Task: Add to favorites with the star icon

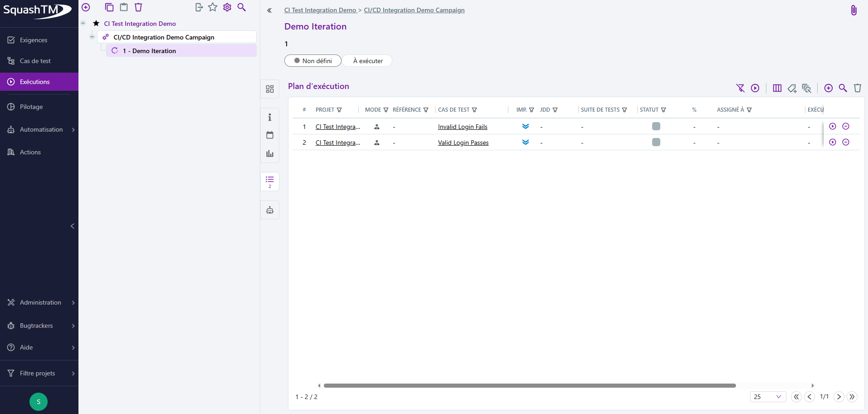Action: tap(213, 7)
